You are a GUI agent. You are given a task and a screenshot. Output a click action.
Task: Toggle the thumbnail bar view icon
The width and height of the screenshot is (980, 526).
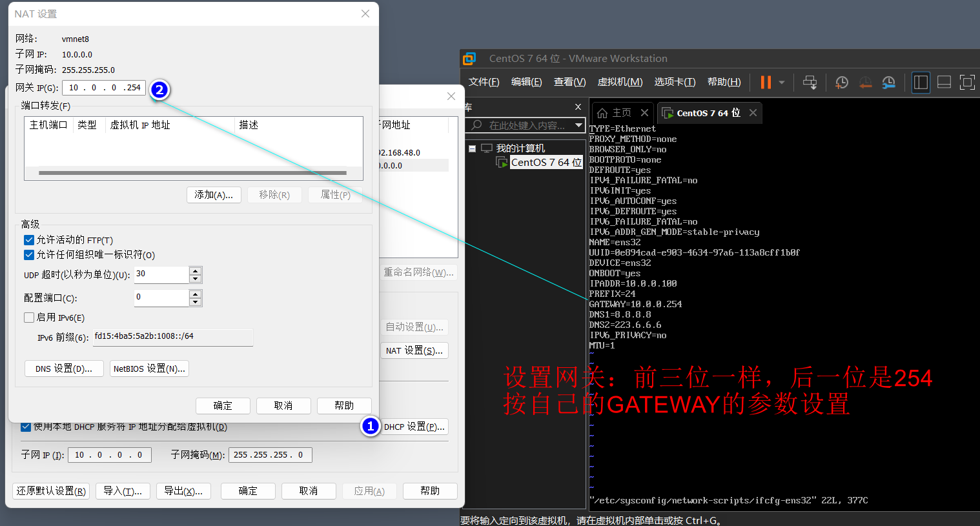(x=944, y=82)
